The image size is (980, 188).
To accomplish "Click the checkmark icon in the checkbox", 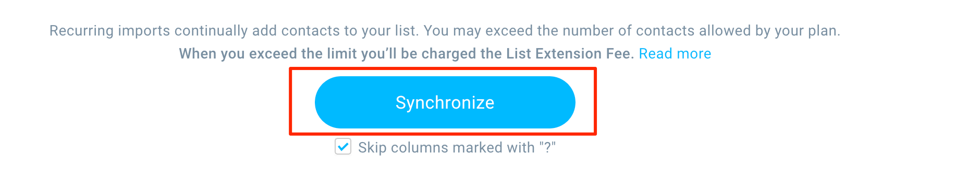I will pyautogui.click(x=343, y=147).
